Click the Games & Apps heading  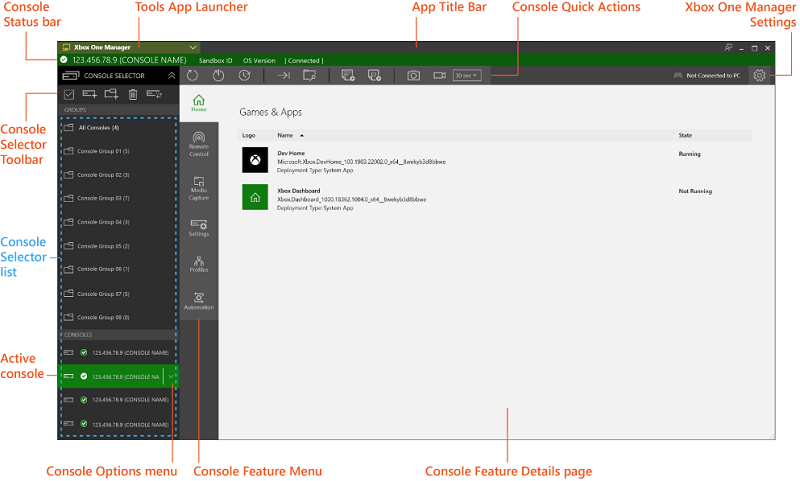pyautogui.click(x=270, y=112)
